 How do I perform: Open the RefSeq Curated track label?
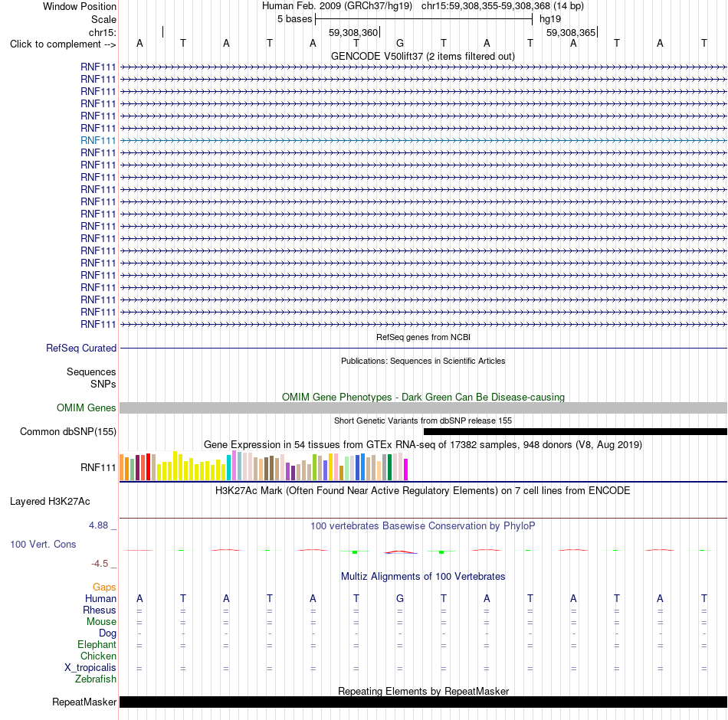click(81, 349)
